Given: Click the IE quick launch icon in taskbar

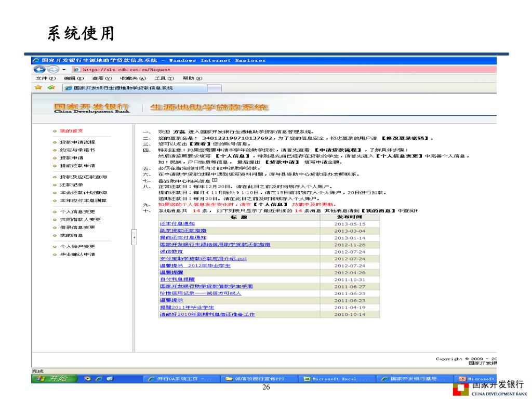Looking at the screenshot, I should click(99, 379).
